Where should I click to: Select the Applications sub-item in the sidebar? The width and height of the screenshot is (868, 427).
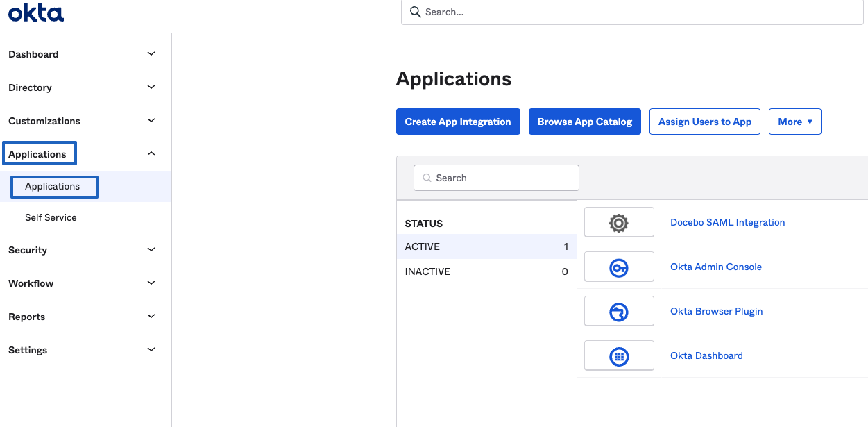(53, 186)
